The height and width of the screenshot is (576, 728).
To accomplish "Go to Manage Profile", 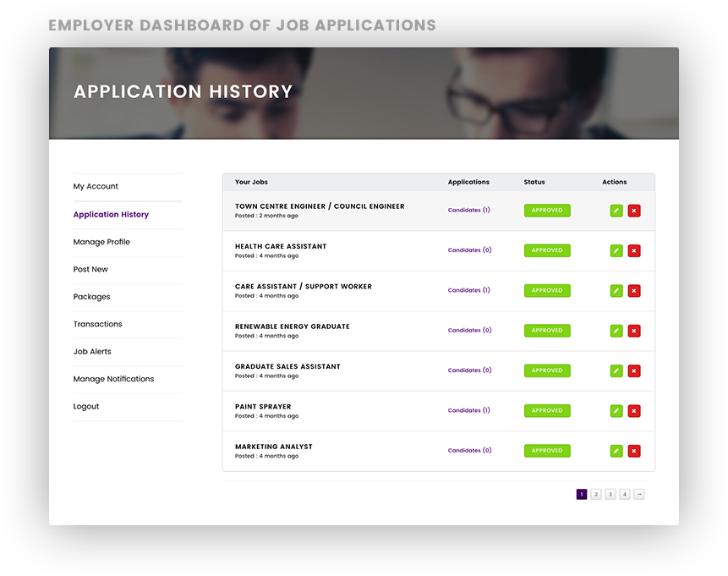I will tap(101, 242).
